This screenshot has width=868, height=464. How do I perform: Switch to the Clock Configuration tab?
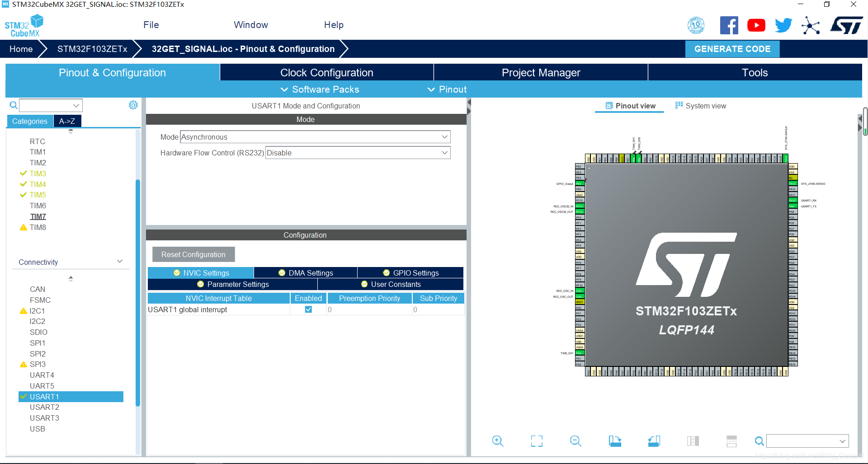pos(326,72)
